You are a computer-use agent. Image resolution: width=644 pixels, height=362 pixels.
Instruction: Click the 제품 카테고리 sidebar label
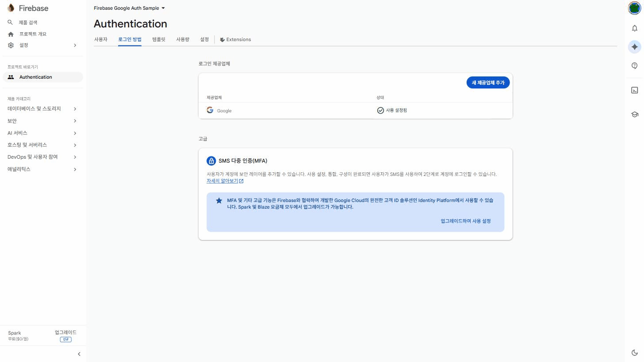(x=19, y=99)
